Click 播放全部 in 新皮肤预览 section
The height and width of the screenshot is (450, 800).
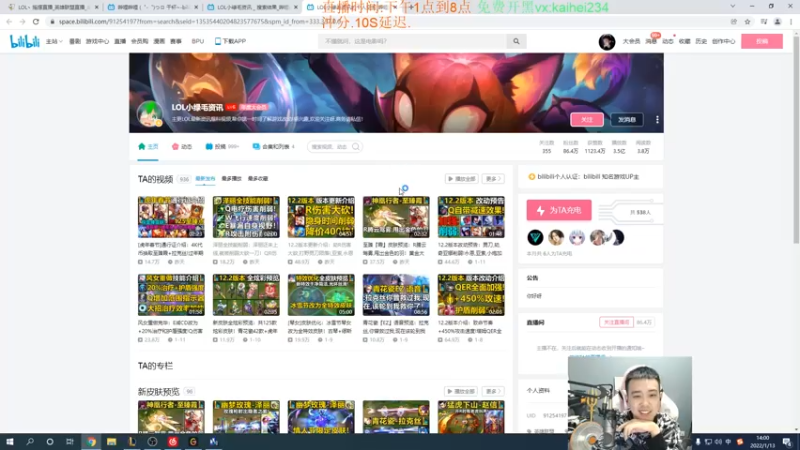click(461, 391)
